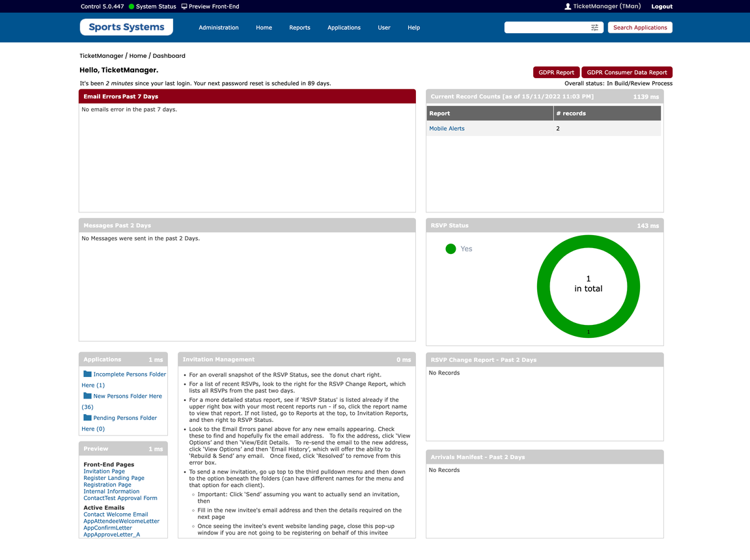Open the Incomplete Persons folder icon
Screen dimensions: 750x560
88,374
